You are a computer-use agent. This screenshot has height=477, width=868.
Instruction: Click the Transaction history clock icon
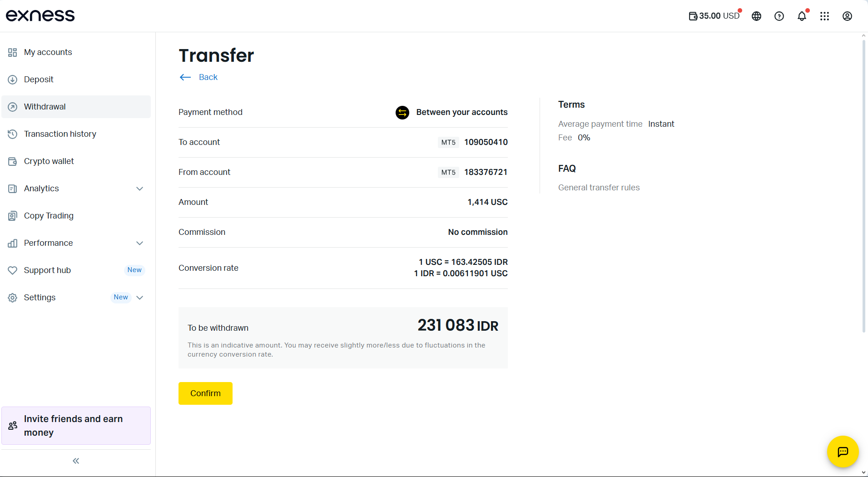(x=12, y=134)
